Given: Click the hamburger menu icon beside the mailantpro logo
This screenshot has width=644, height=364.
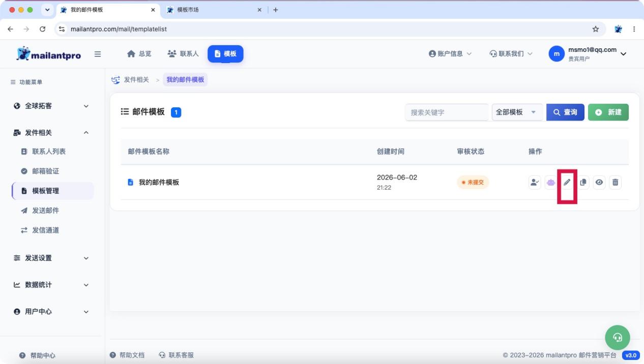Looking at the screenshot, I should (x=98, y=54).
